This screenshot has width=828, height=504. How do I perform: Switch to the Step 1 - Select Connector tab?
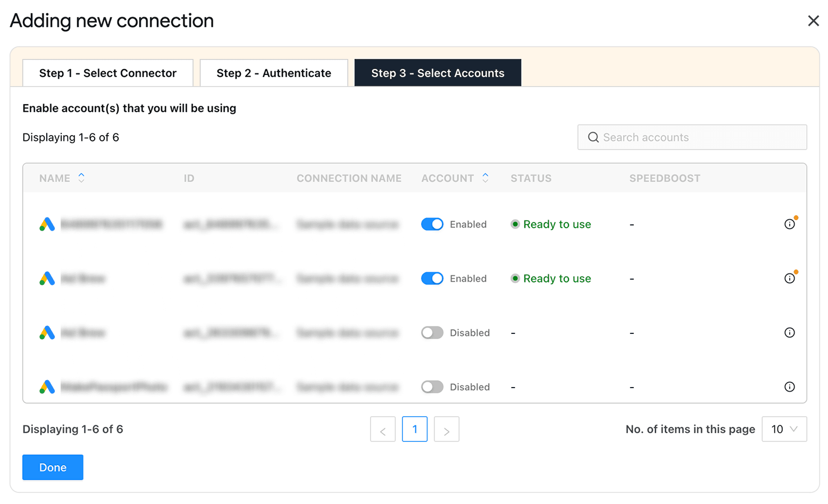pos(107,73)
